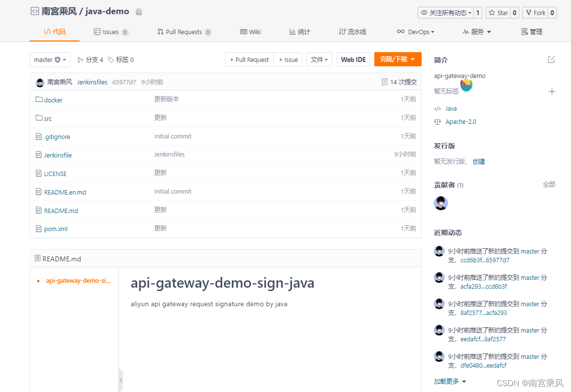Click avatar of ccd6b3f...65977d7 activity entry
Screen dimensions: 571x392
point(439,251)
